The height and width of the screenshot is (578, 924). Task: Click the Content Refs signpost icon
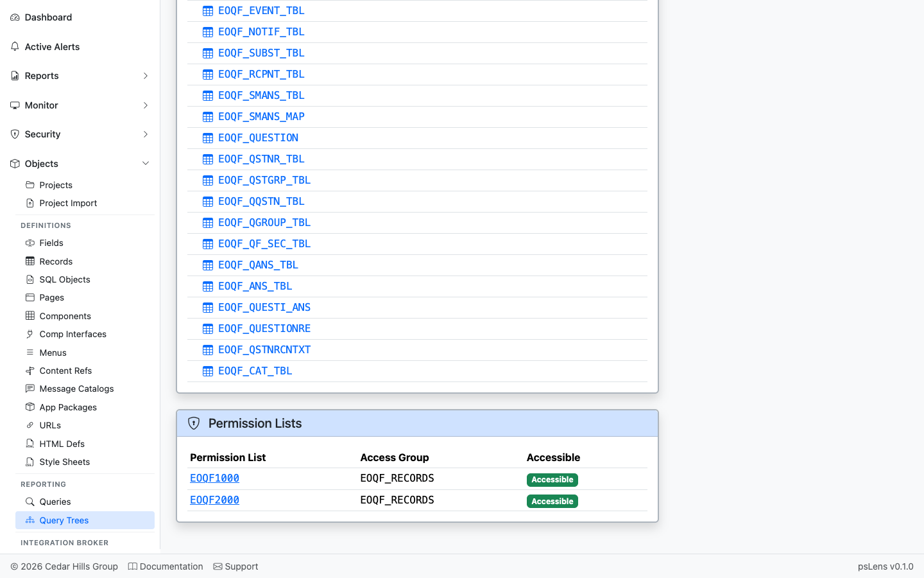pos(30,371)
